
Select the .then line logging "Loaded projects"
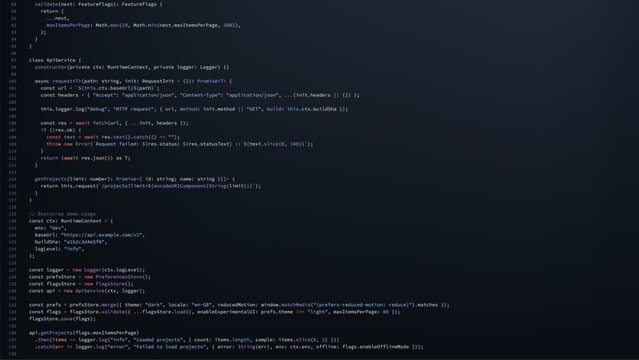[x=187, y=340]
